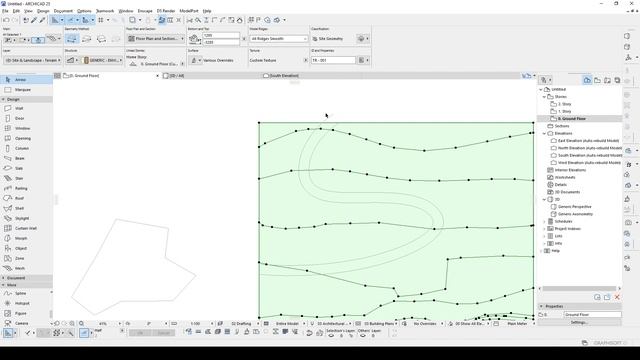Select the Wall tool
This screenshot has width=640, height=360.
[26, 108]
